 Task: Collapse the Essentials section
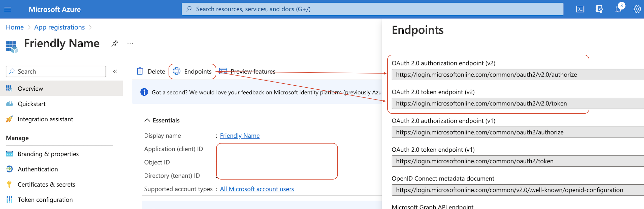coord(147,120)
